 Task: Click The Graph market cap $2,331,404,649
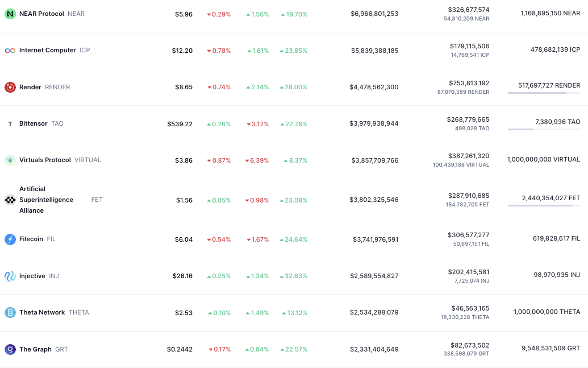(374, 349)
